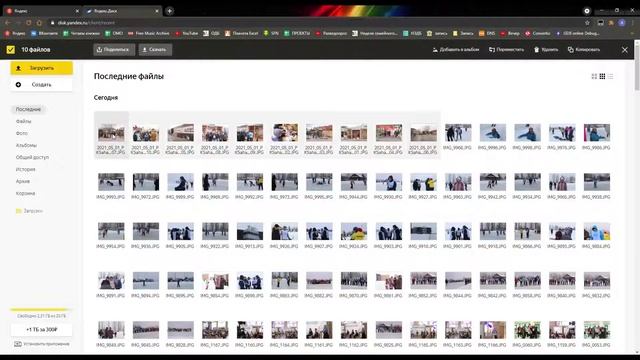The height and width of the screenshot is (360, 640).
Task: Click the Сегодня date heading
Action: click(106, 98)
